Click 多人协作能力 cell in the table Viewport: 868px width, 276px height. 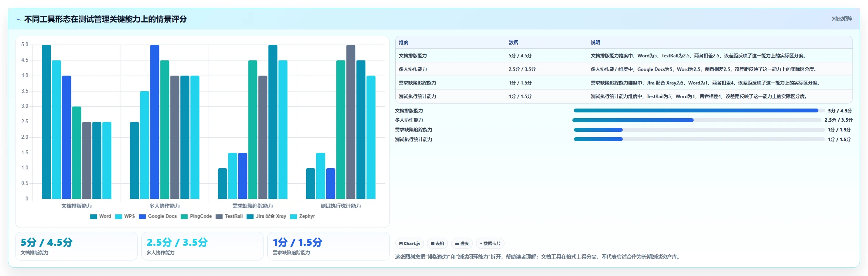413,69
